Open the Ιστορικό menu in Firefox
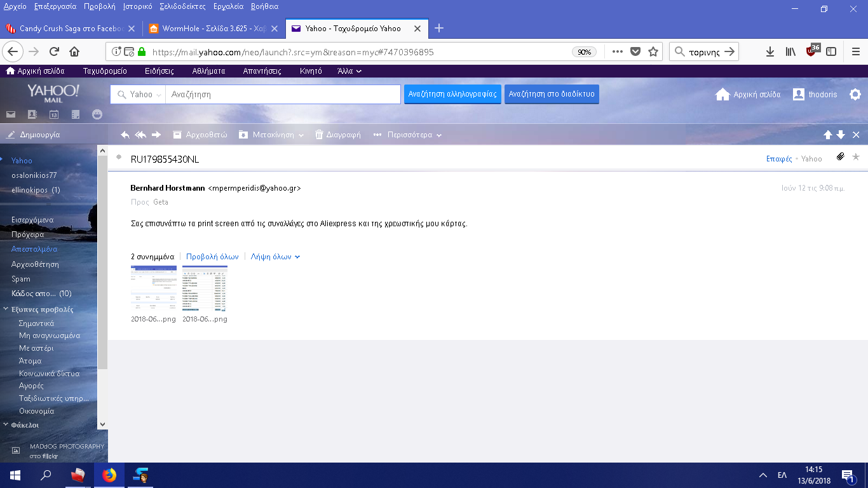 click(137, 6)
